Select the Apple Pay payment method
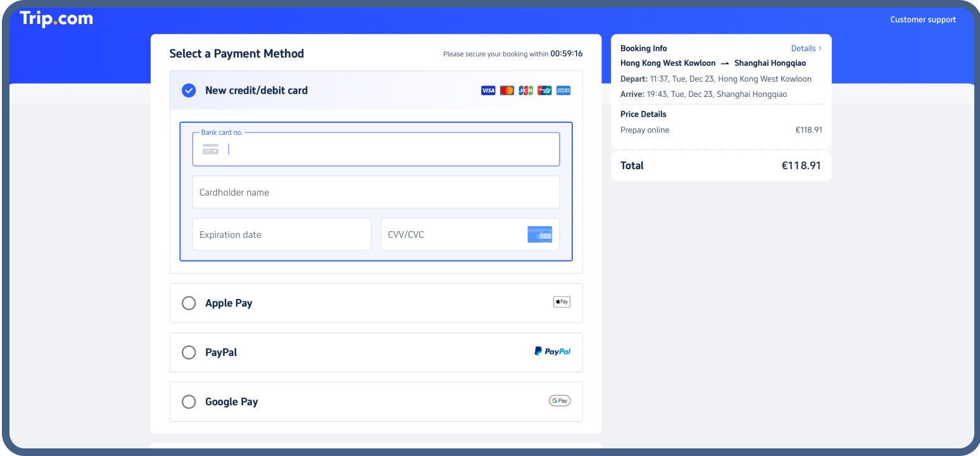Viewport: 980px width, 456px height. 189,303
